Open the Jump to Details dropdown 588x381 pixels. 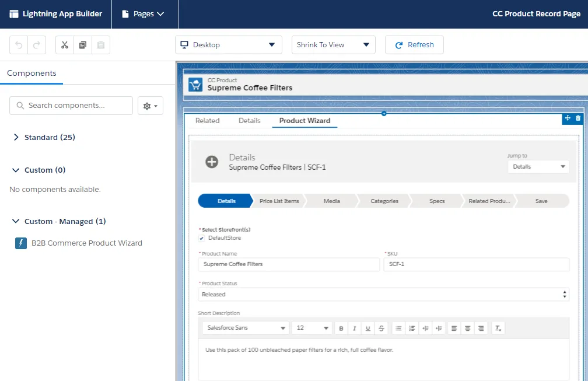click(x=538, y=167)
